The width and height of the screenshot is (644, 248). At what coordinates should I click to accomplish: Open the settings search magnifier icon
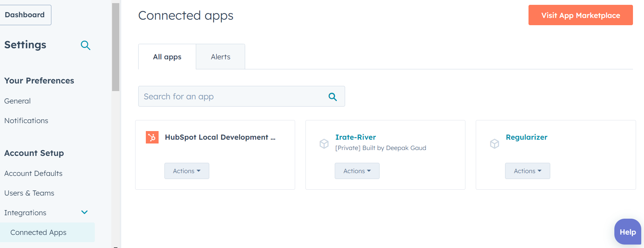click(85, 45)
